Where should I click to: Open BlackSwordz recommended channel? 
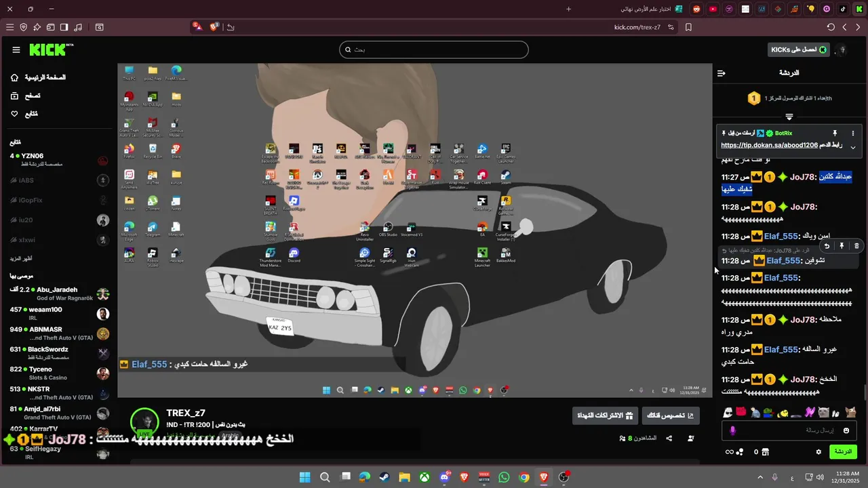tap(58, 353)
